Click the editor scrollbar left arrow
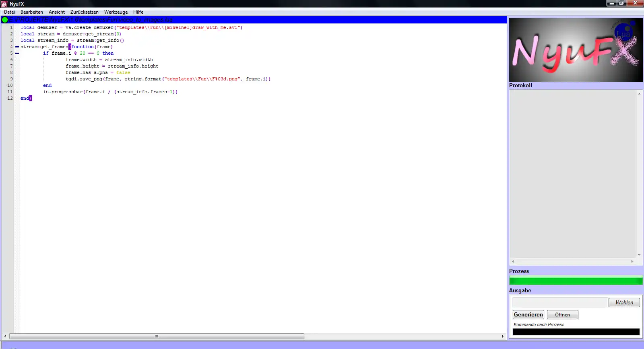This screenshot has width=644, height=349. tap(5, 336)
